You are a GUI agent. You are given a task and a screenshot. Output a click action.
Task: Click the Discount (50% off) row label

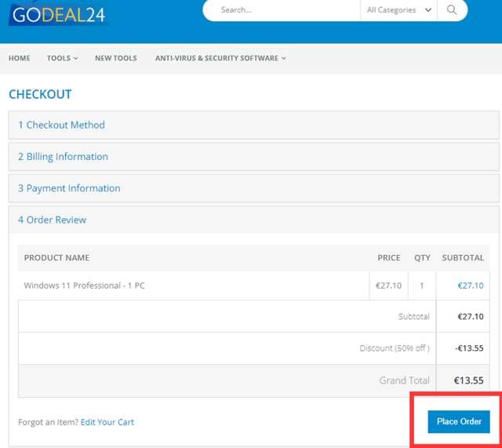click(395, 348)
